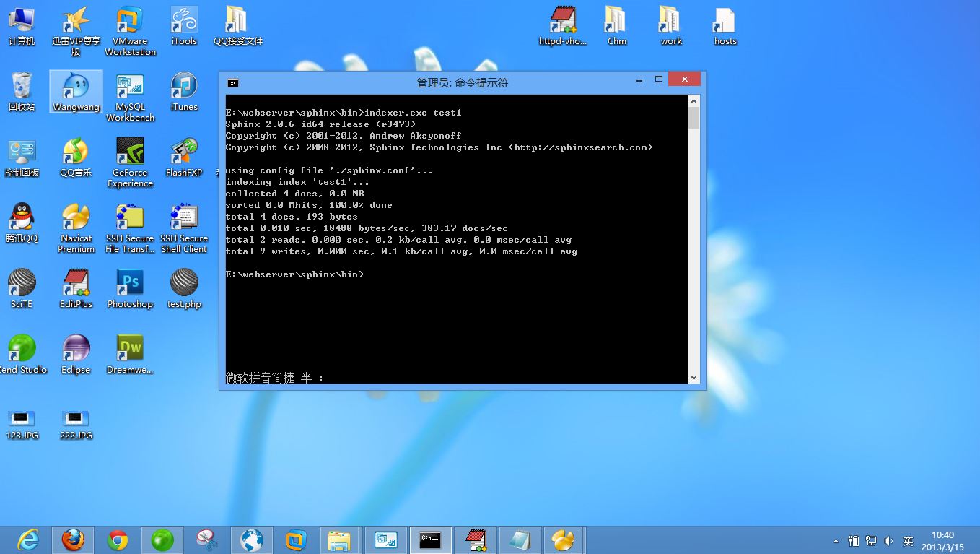Open the scissors icon app in taskbar
Viewport: 980px width, 554px height.
tap(207, 540)
